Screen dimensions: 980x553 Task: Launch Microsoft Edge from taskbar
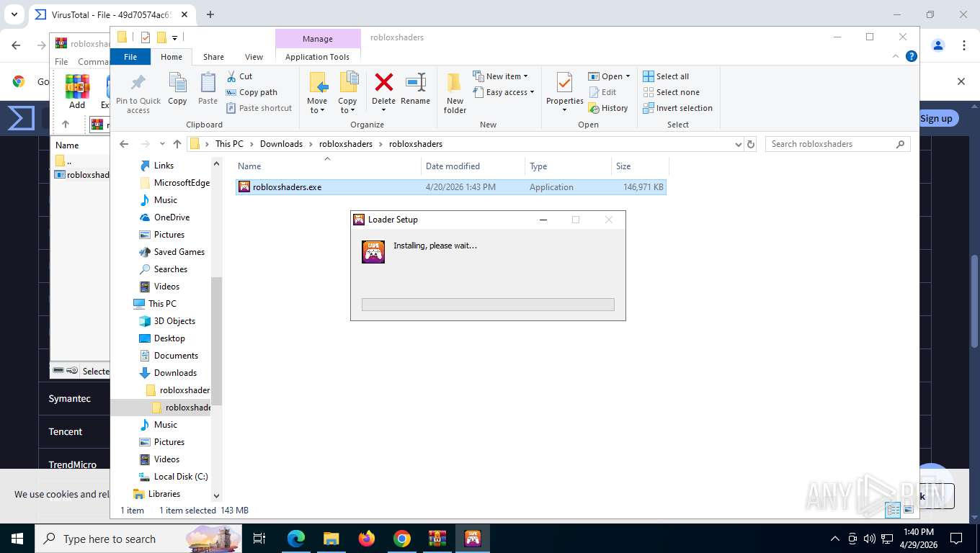[x=295, y=539]
